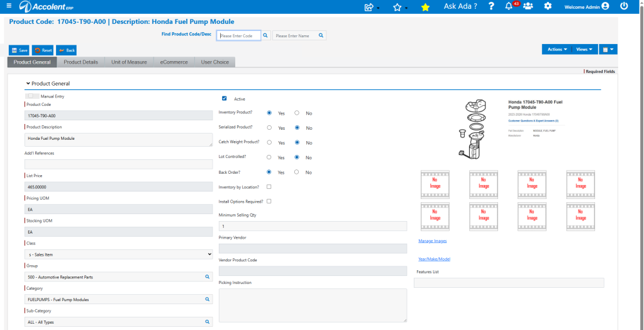Image resolution: width=644 pixels, height=330 pixels.
Task: Switch to Product Details tab
Action: [81, 62]
